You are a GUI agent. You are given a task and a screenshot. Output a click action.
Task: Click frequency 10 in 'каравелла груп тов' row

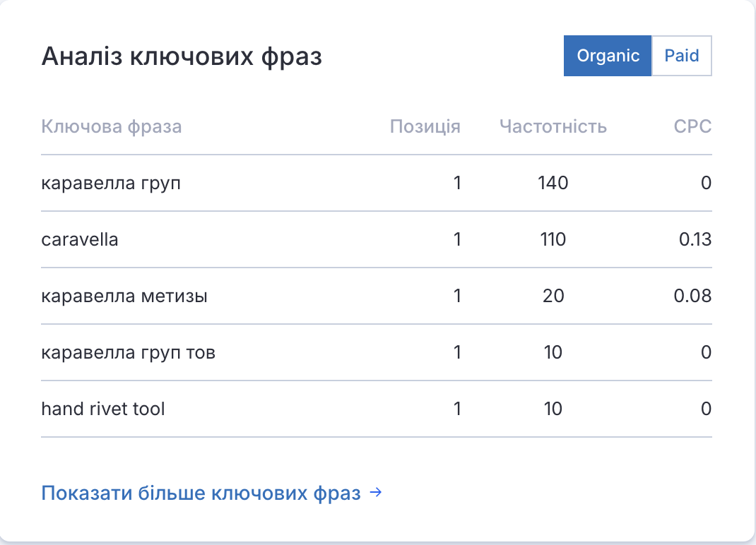553,353
